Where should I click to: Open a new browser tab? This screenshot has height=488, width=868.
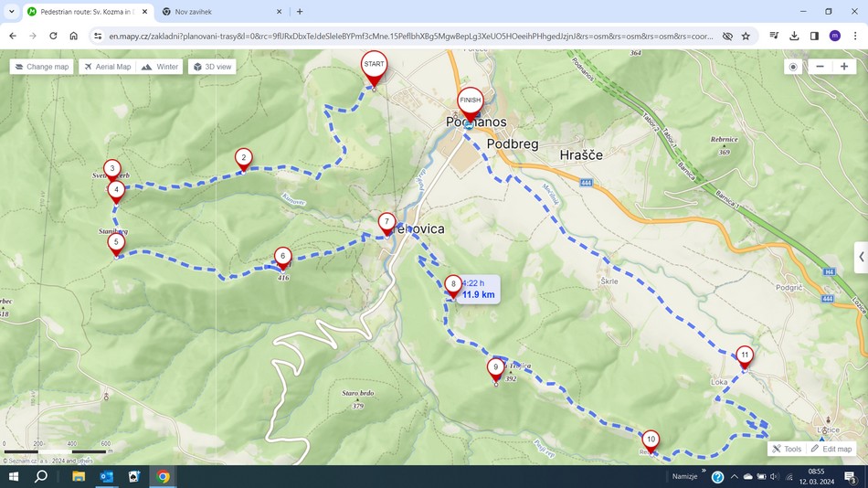click(300, 12)
